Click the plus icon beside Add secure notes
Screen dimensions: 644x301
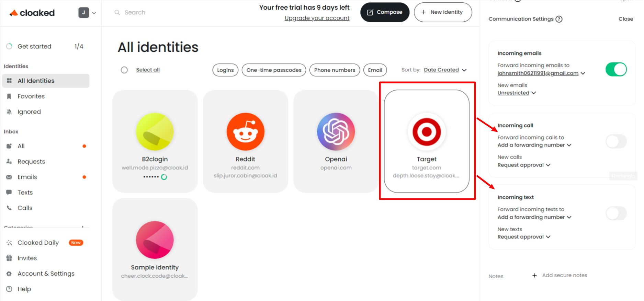tap(534, 275)
